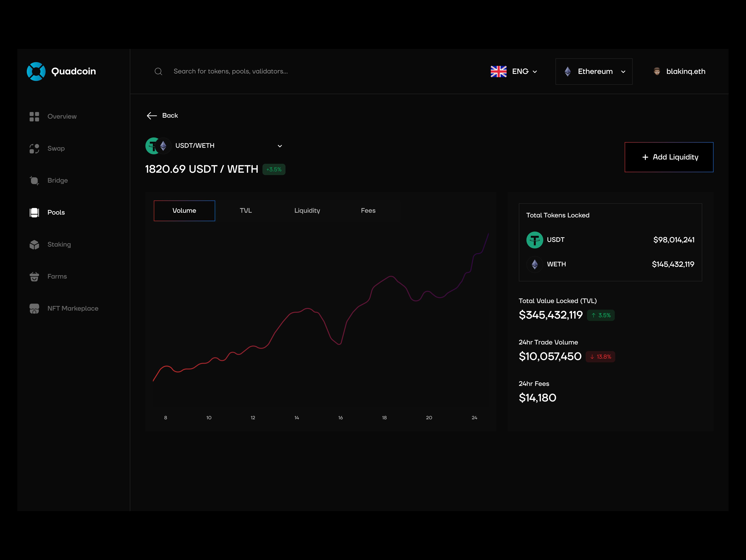The width and height of the screenshot is (746, 560).
Task: Click the search magnifier icon
Action: [158, 71]
